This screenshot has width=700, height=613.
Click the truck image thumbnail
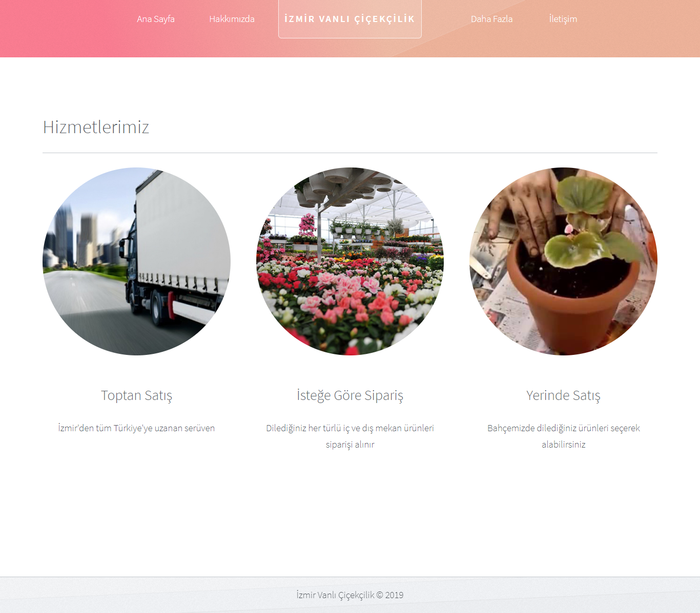coord(136,261)
